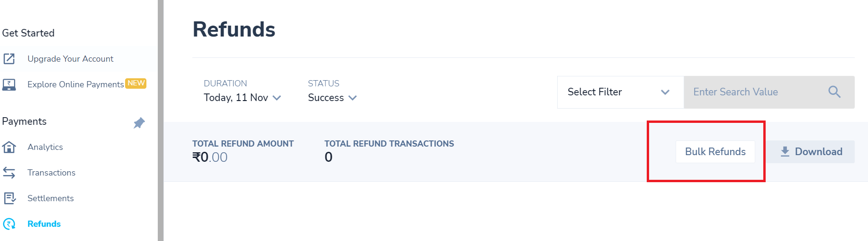Open the Upgrade Your Account link
This screenshot has height=241, width=868.
pos(71,59)
